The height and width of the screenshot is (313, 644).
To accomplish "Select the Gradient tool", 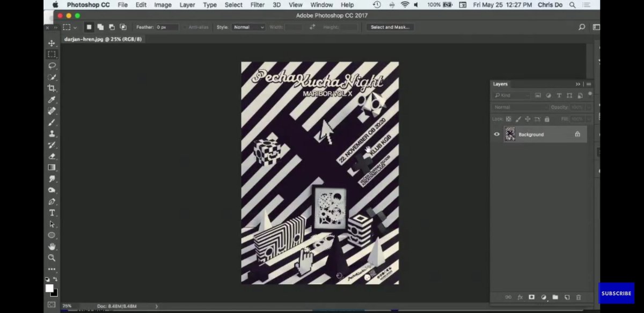I will pos(52,167).
